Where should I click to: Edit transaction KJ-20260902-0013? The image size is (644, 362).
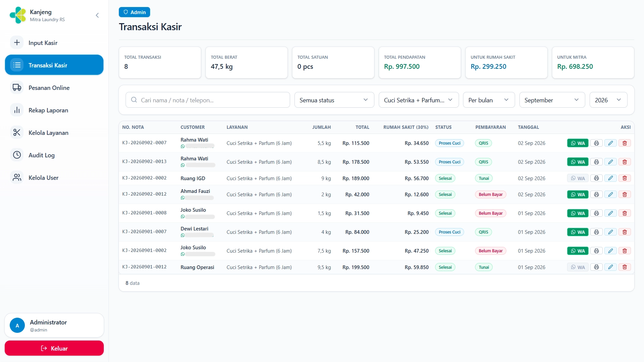(610, 162)
